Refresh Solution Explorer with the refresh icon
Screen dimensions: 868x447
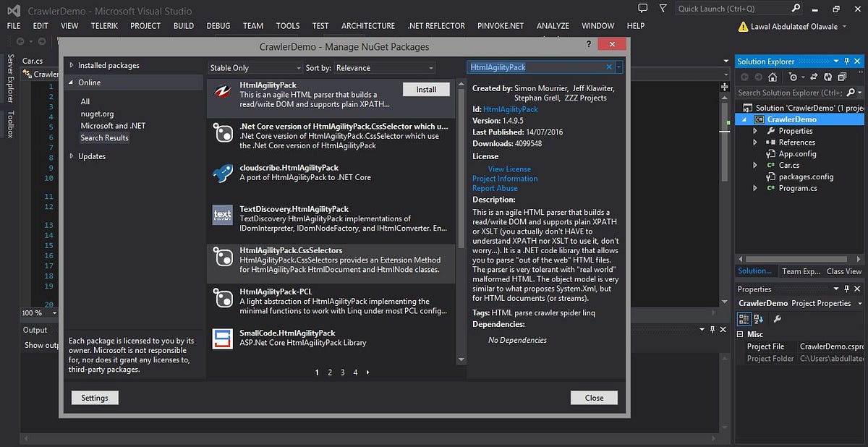coord(828,77)
